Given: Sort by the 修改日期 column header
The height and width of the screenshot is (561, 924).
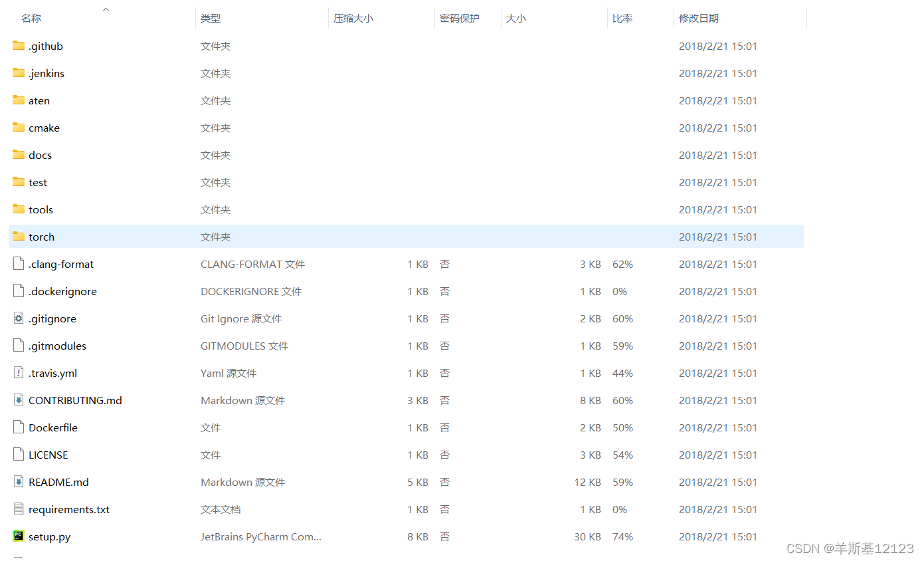Looking at the screenshot, I should click(699, 19).
